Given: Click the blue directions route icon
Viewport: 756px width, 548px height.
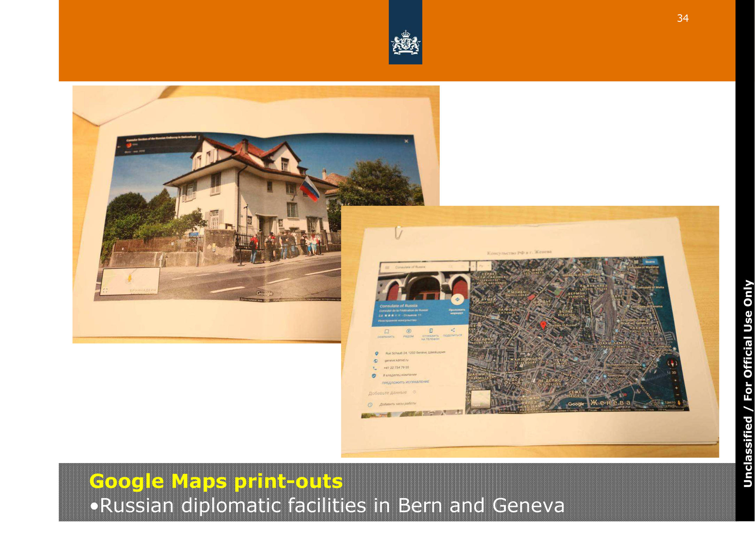Looking at the screenshot, I should pos(457,300).
